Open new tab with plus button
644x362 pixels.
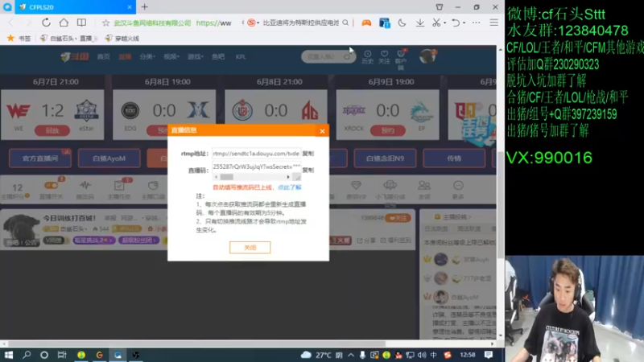click(145, 7)
